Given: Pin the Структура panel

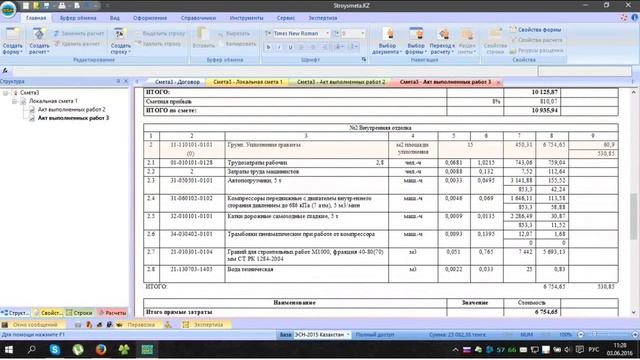Looking at the screenshot, I should pyautogui.click(x=118, y=81).
